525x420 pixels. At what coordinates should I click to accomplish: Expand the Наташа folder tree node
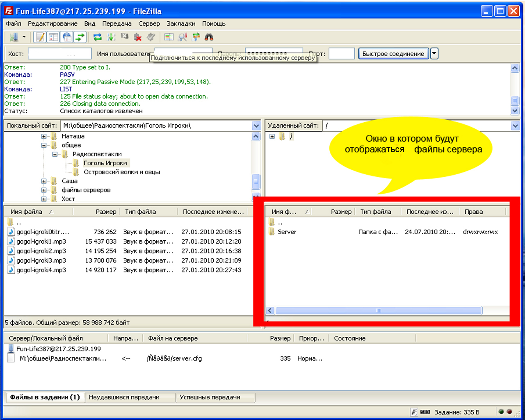(x=44, y=136)
